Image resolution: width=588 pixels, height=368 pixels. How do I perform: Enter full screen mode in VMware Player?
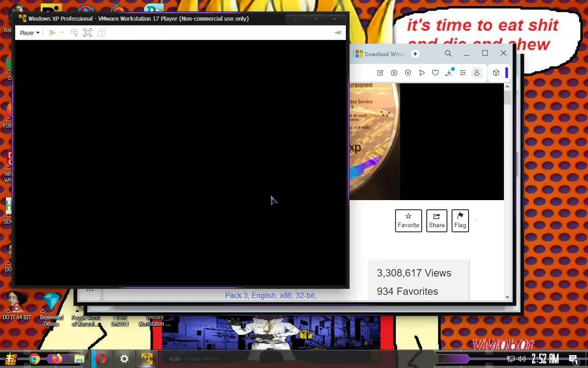(88, 33)
